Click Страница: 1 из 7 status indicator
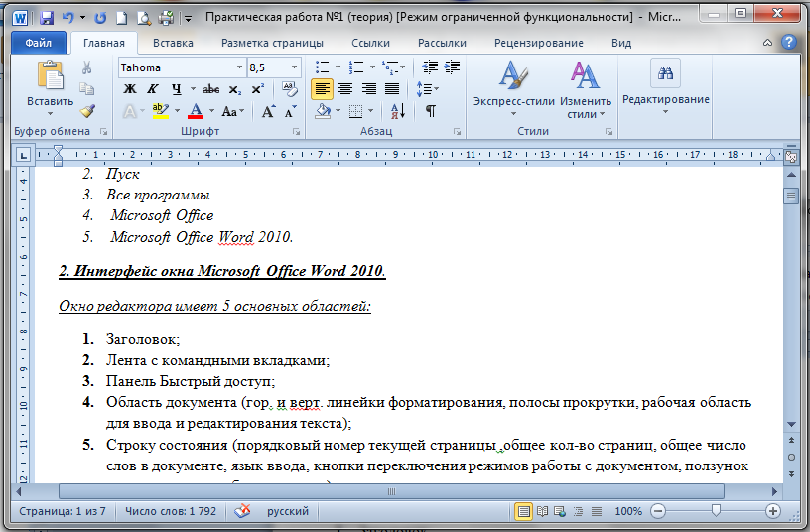Image resolution: width=810 pixels, height=532 pixels. pos(63,511)
